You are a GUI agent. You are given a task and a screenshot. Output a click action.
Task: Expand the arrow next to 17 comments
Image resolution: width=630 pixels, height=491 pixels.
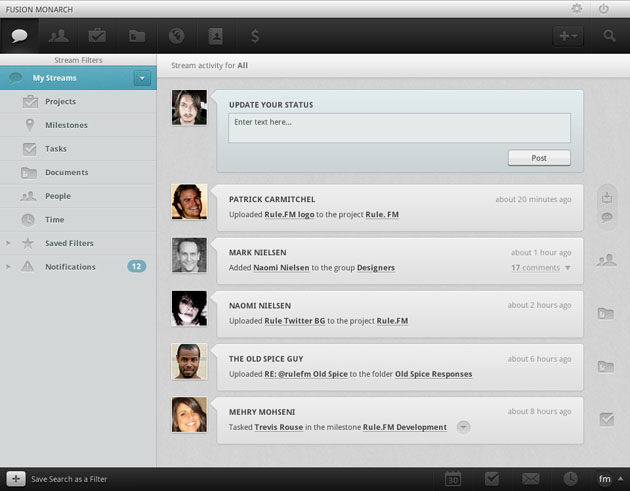[x=568, y=268]
